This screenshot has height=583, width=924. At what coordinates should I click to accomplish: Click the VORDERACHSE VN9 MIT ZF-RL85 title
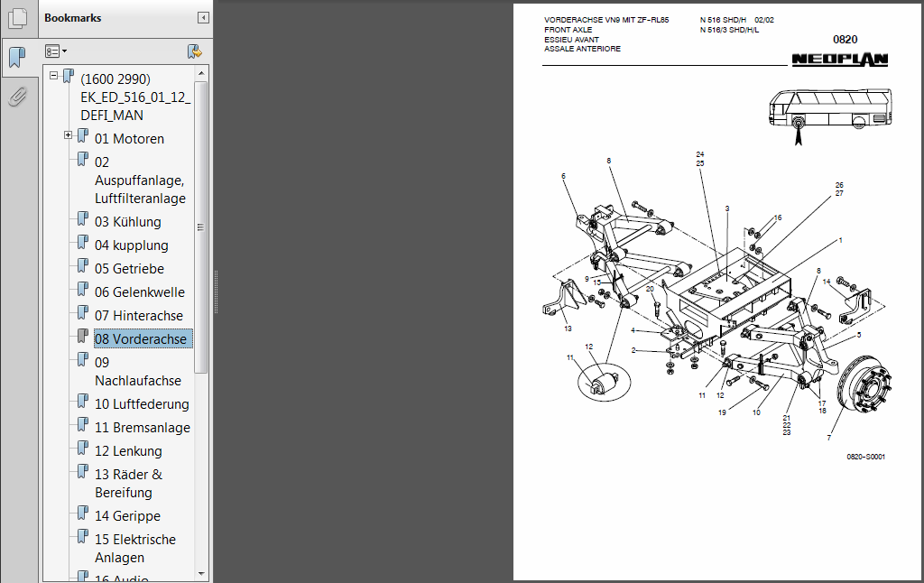(606, 20)
